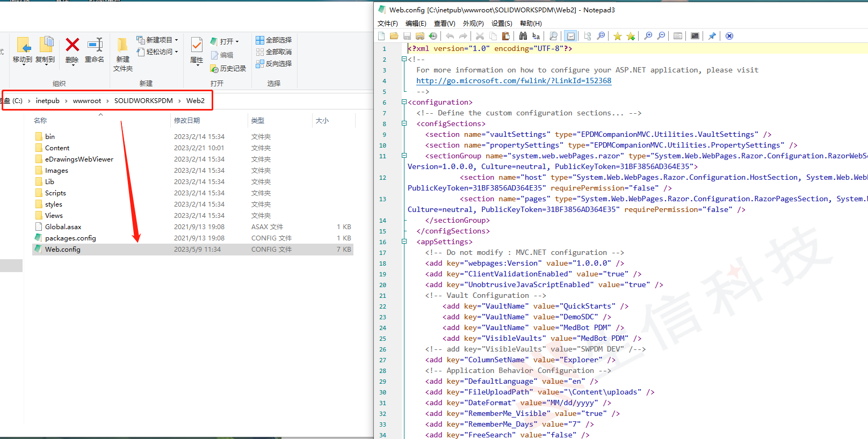The height and width of the screenshot is (439, 868).
Task: Select the Global.asax file in Explorer
Action: 193,227
